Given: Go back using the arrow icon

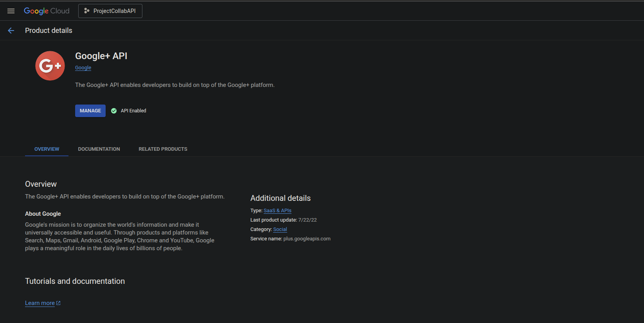Looking at the screenshot, I should tap(11, 31).
